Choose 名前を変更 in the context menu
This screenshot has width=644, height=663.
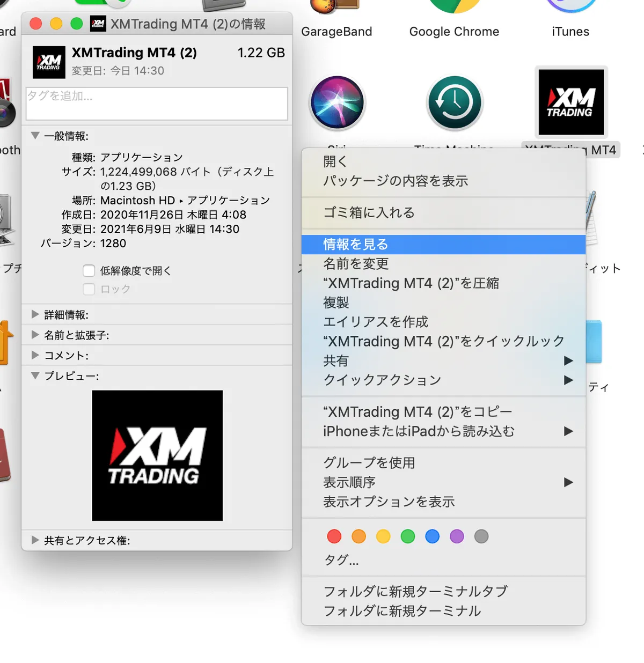[x=443, y=264]
